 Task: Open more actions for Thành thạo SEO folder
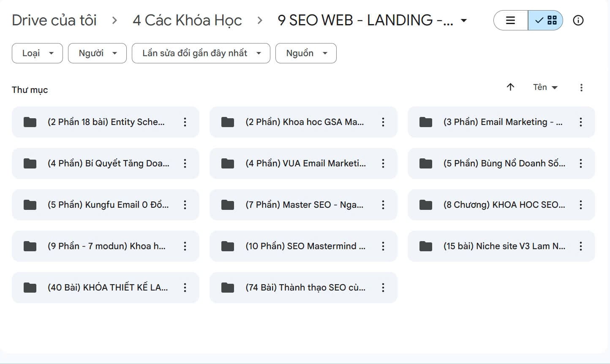[x=383, y=288]
